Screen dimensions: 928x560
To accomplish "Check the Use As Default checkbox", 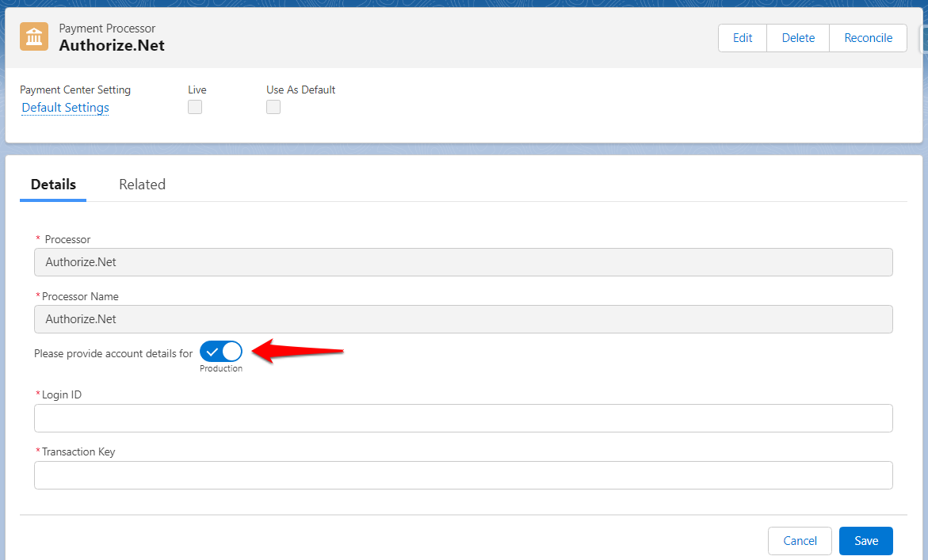I will click(x=273, y=107).
